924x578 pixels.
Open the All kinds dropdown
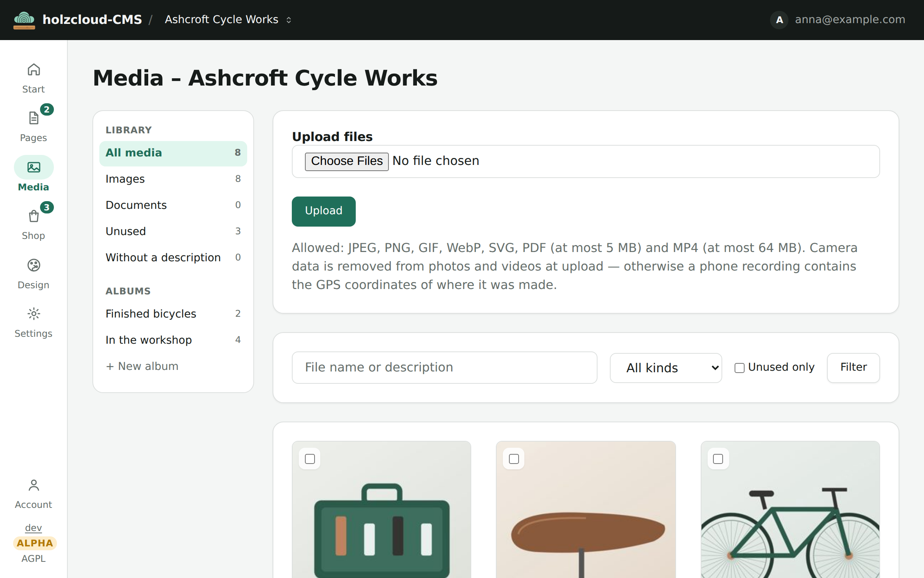(x=666, y=368)
